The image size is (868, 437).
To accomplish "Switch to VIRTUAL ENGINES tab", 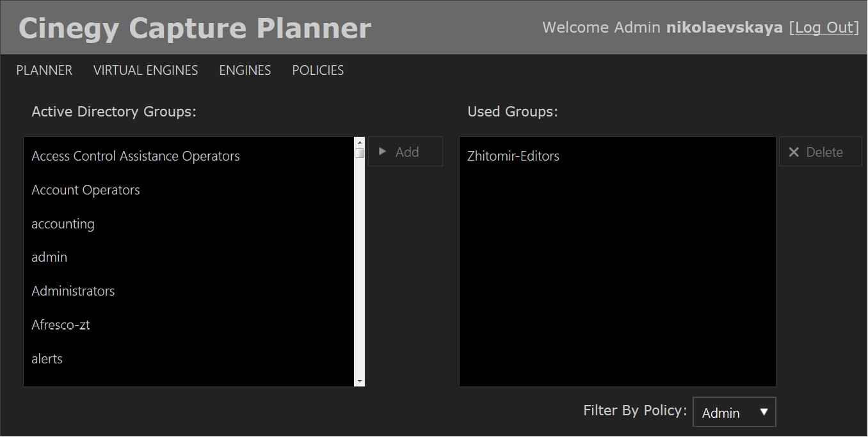I will tap(145, 70).
